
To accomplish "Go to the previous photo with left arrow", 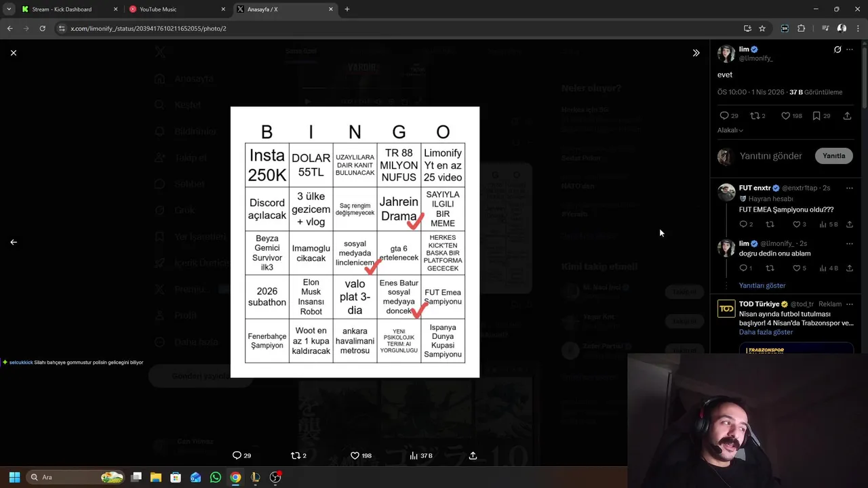I will pyautogui.click(x=14, y=242).
